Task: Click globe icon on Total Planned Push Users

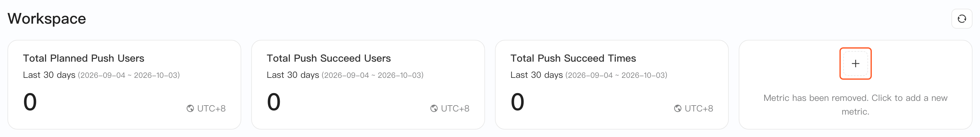Action: click(x=190, y=108)
